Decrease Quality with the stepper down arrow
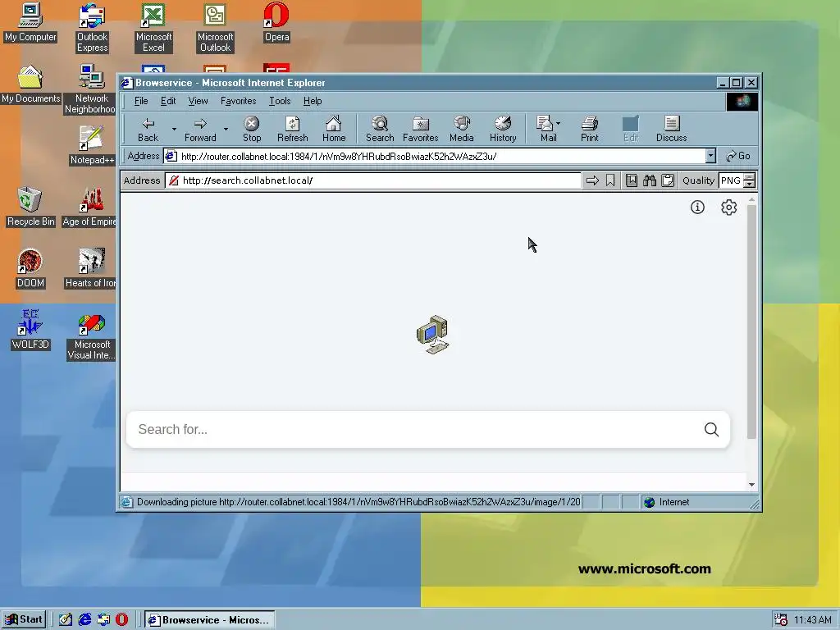Image resolution: width=840 pixels, height=630 pixels. click(x=750, y=185)
